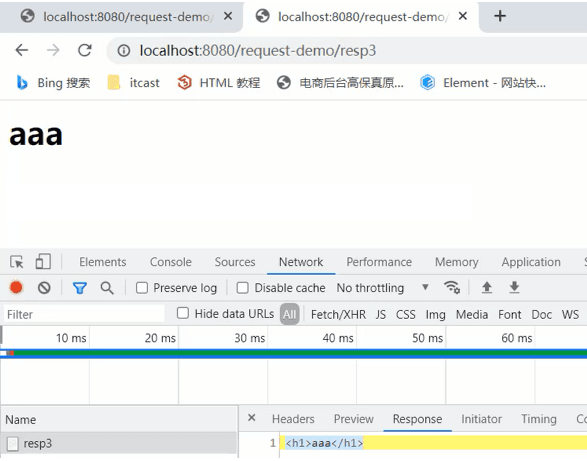The image size is (587, 461).
Task: Toggle the blue filter funnel icon
Action: (x=80, y=288)
